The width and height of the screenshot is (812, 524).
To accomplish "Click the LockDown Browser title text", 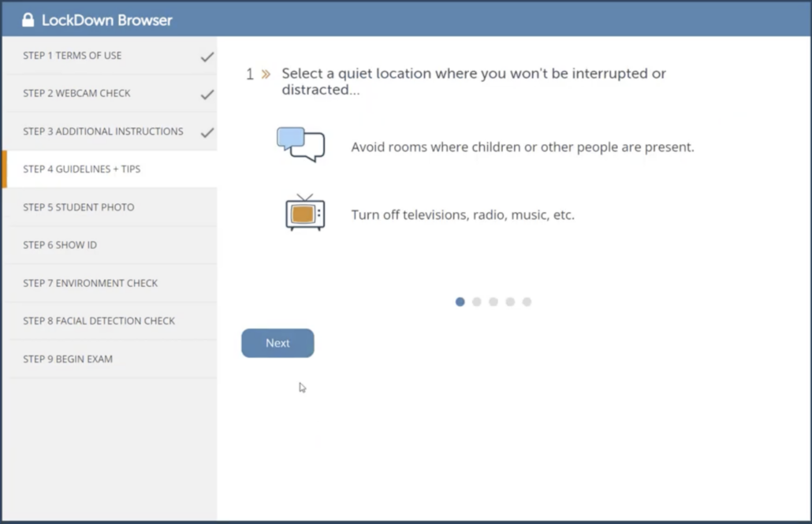I will (106, 20).
